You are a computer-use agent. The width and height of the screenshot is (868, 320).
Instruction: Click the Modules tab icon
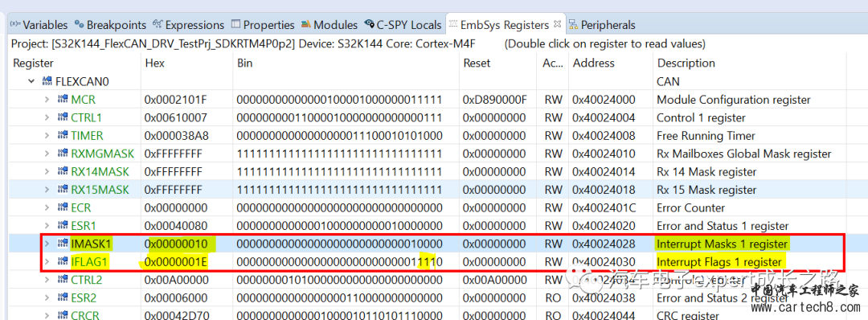point(306,24)
